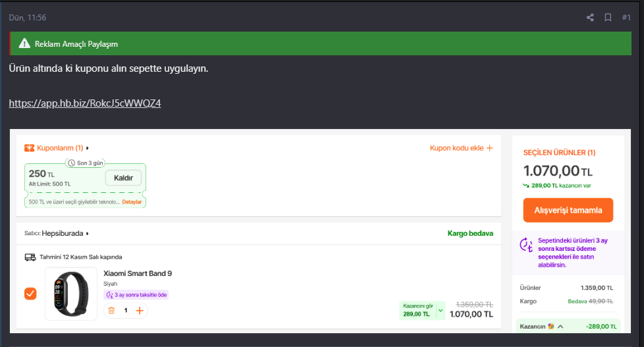Open Kuponlarım (1) coupons section
This screenshot has height=347, width=644.
(x=60, y=148)
